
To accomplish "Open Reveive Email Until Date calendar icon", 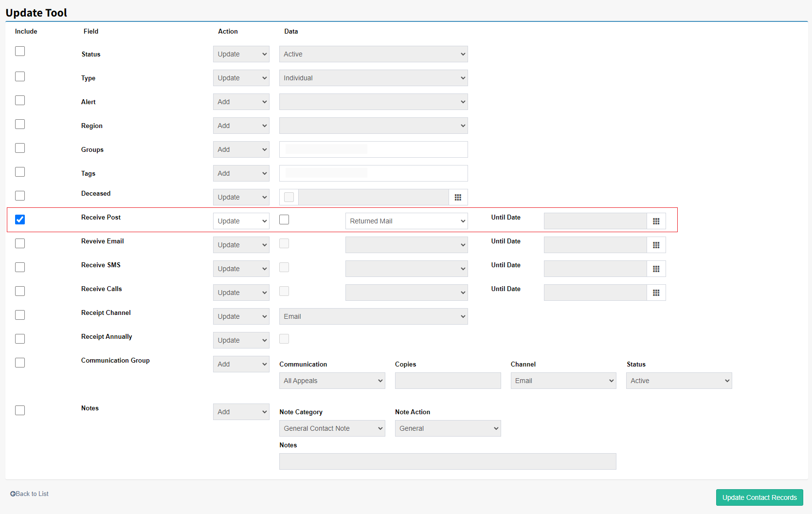I will click(656, 245).
